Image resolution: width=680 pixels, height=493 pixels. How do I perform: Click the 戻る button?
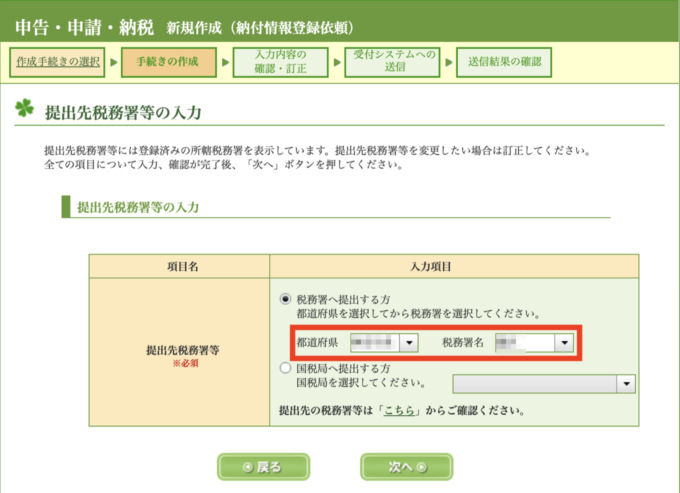coord(263,467)
